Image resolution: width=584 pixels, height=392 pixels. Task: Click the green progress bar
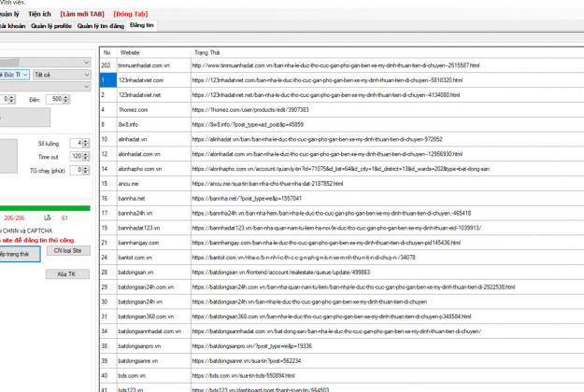[x=45, y=207]
